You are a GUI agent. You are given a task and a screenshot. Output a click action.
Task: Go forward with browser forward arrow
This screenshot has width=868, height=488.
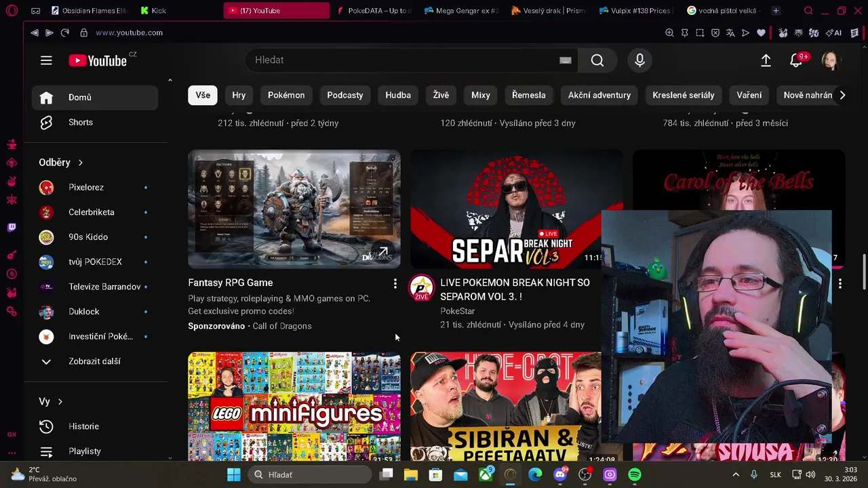[x=50, y=33]
